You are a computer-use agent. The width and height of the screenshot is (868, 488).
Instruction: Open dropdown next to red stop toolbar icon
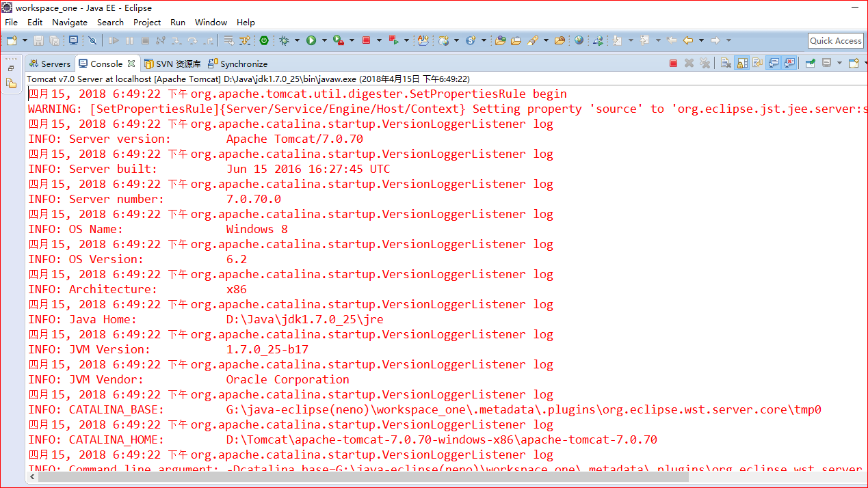tap(379, 40)
